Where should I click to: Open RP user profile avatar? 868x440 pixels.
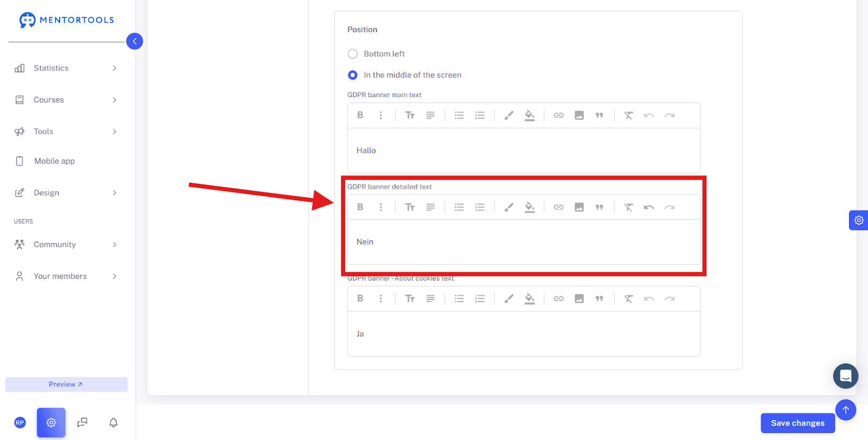coord(20,423)
